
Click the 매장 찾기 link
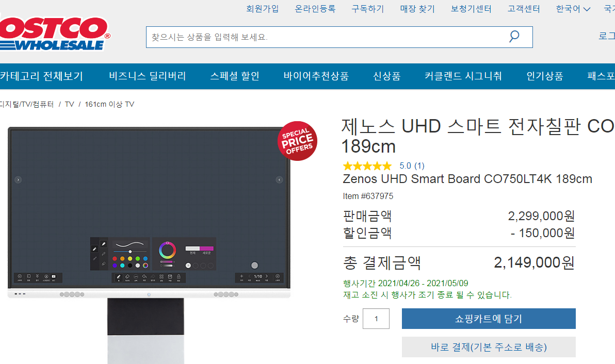[x=417, y=9]
